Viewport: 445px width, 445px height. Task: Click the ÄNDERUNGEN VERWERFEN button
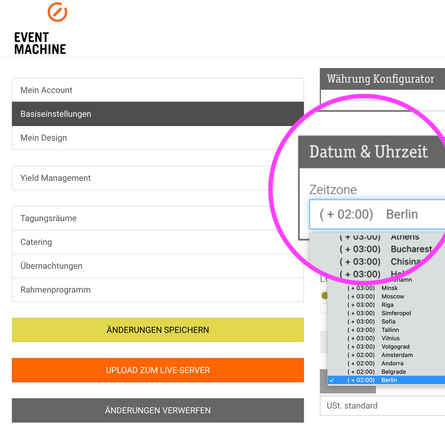pos(158,410)
